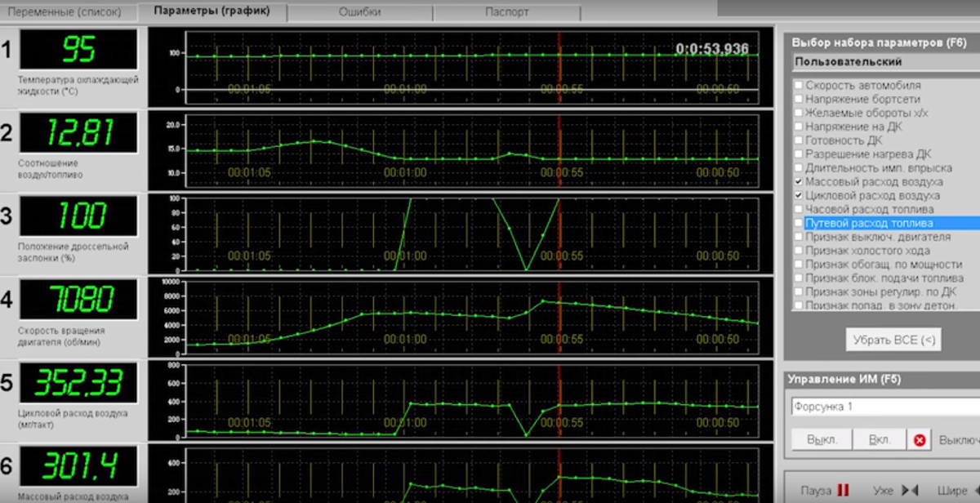Screen dimensions: 980x503
Task: Uncheck 'Цикловой расход воздуха' in parameter list
Action: (x=798, y=195)
